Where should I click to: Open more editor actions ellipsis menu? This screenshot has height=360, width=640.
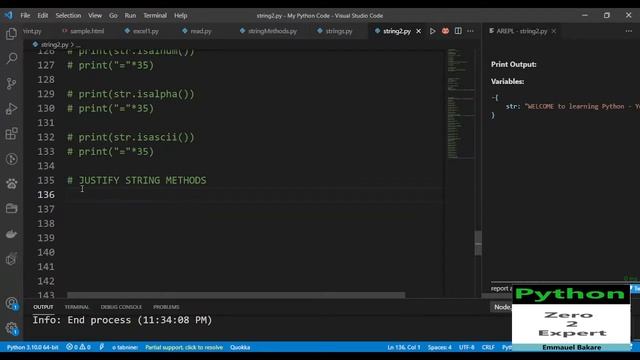470,31
